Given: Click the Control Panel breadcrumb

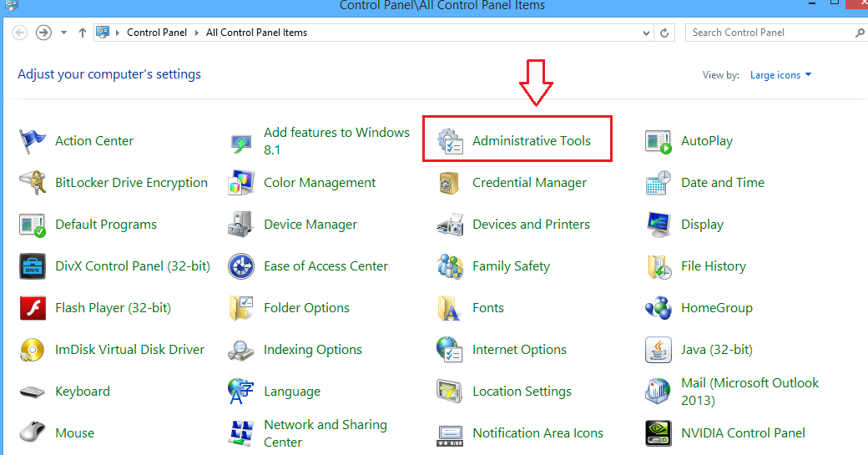Looking at the screenshot, I should tap(157, 33).
